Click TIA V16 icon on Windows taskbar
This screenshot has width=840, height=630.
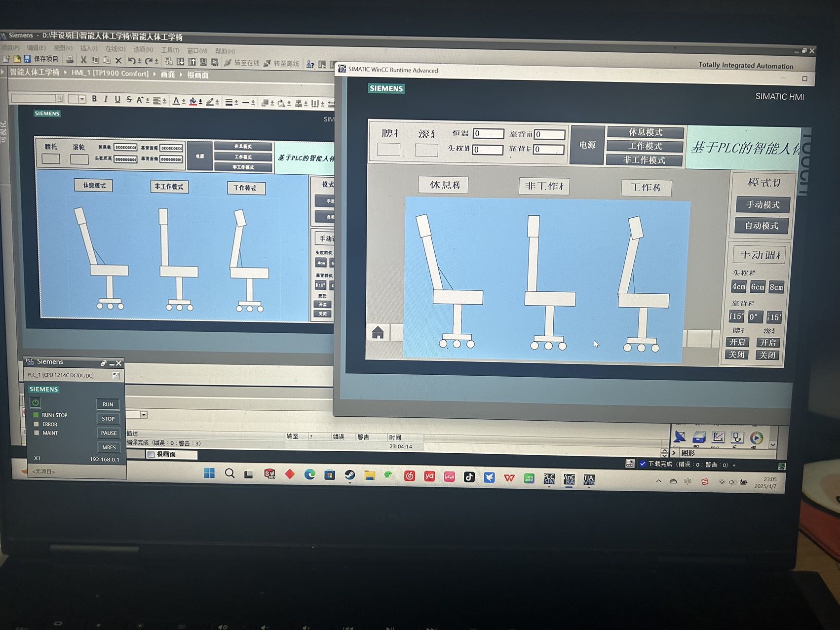589,479
